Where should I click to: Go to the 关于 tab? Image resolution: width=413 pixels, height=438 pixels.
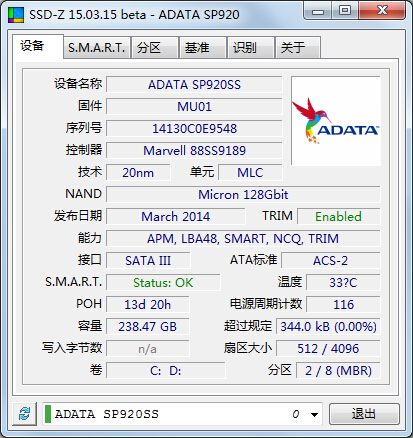(x=298, y=48)
